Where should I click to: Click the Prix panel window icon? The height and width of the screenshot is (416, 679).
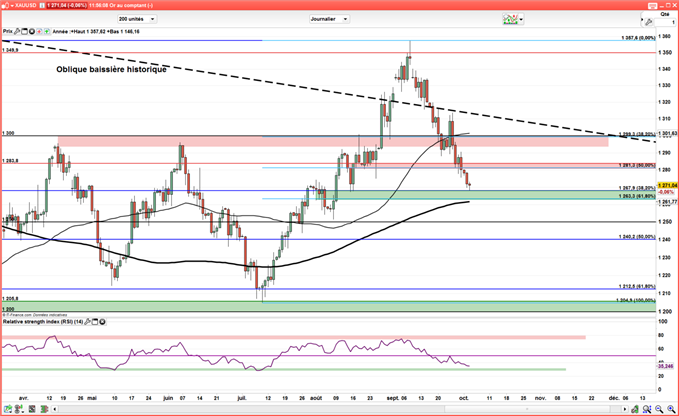[24, 32]
